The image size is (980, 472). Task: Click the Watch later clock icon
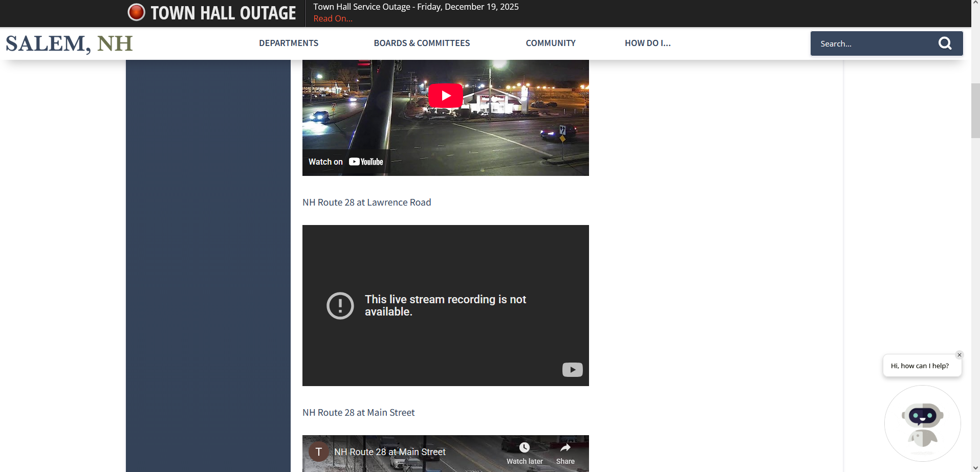tap(525, 447)
